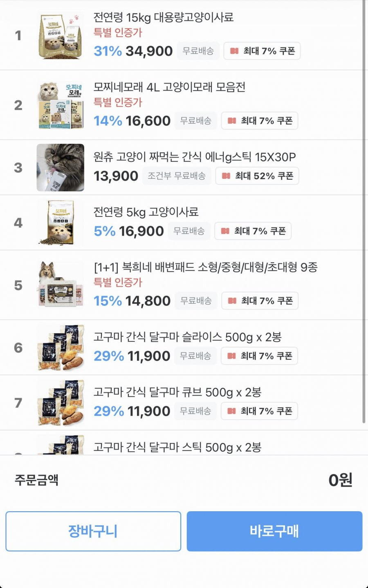
Task: Open 모찌네모래 4L product image
Action: coord(61,105)
